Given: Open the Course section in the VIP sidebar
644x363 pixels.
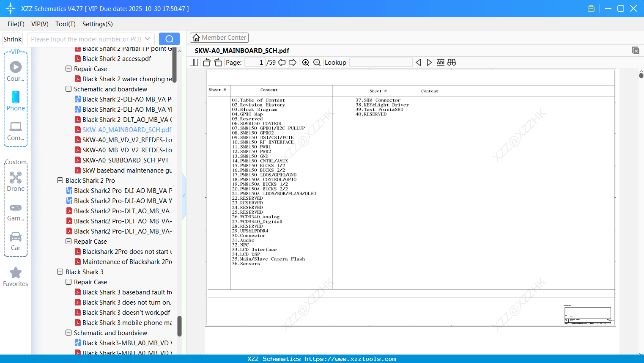Looking at the screenshot, I should pos(16,71).
